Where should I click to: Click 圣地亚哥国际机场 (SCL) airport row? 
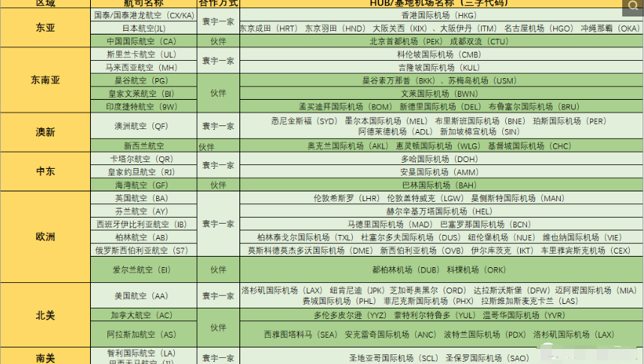click(x=441, y=356)
